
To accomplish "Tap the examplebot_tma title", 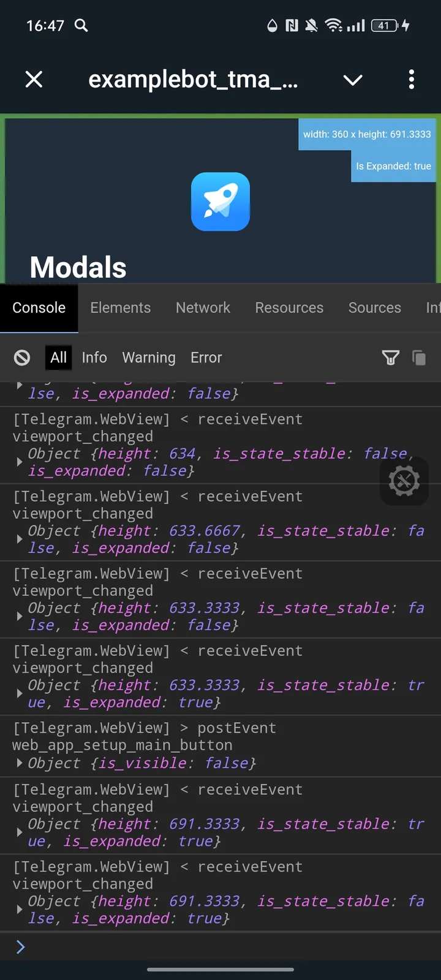I will coord(193,80).
